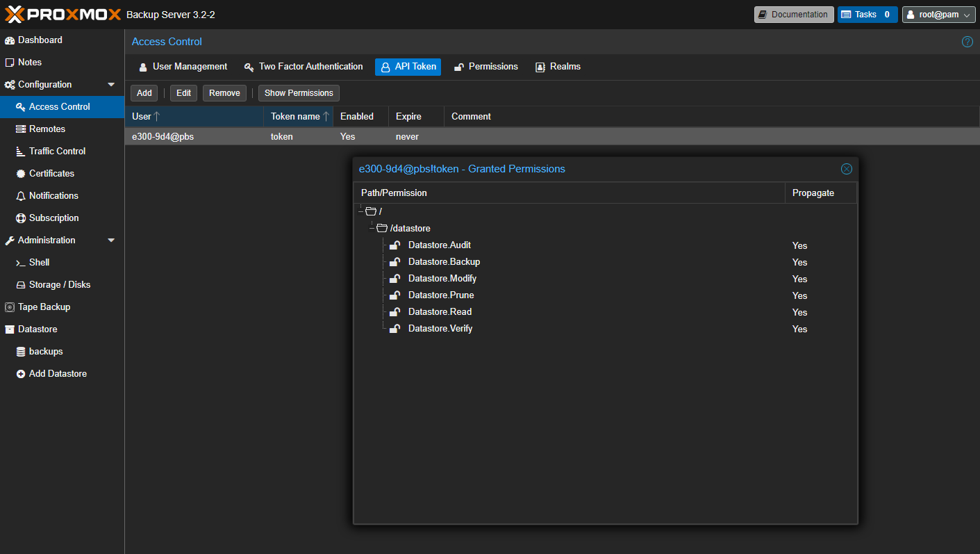Click the Expire column header
980x554 pixels.
416,117
